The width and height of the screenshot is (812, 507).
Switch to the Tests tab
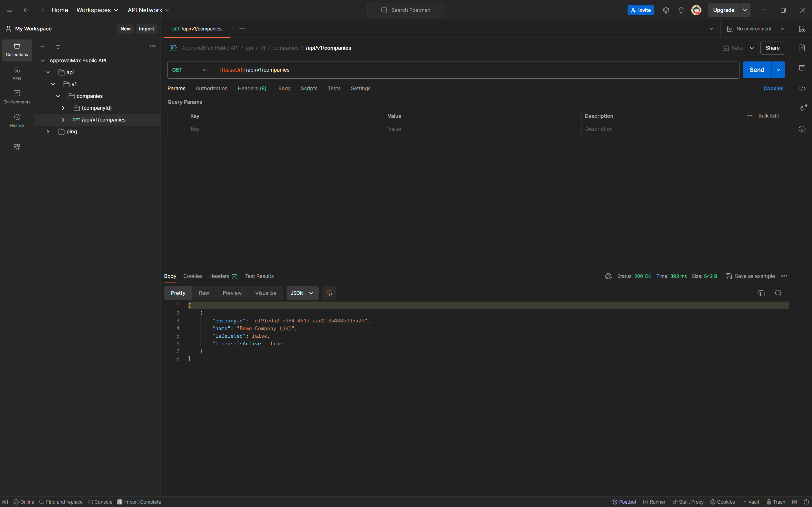pos(334,88)
